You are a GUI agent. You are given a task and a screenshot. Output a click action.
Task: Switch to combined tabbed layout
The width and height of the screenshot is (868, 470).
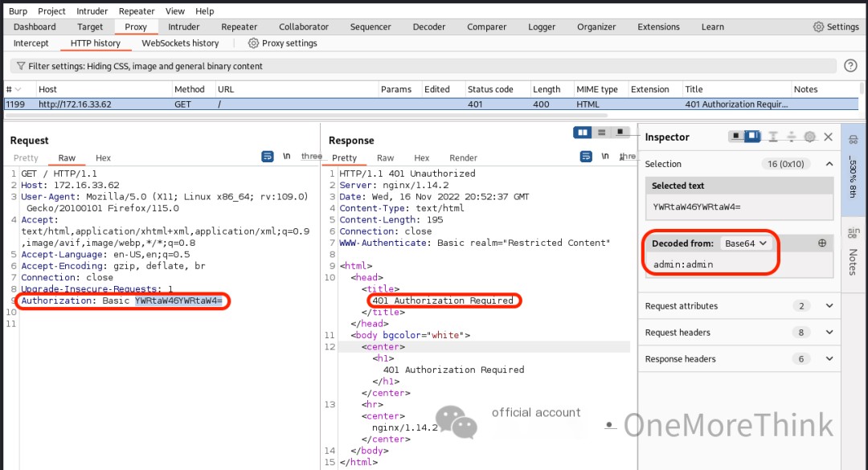point(620,133)
